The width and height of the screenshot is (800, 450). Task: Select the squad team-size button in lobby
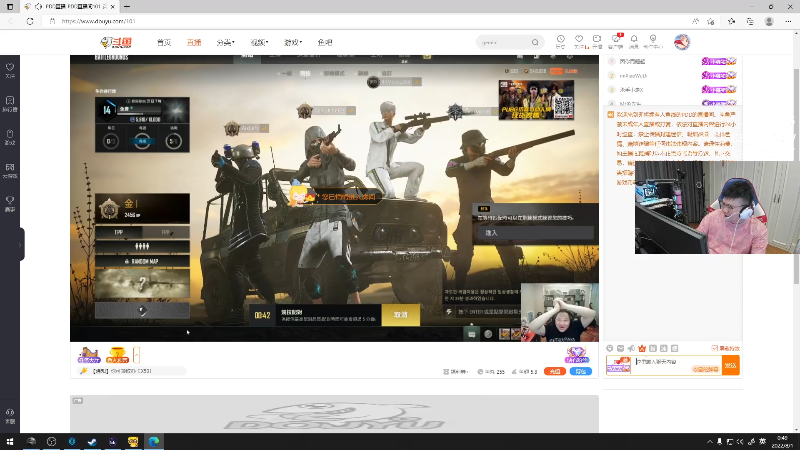[x=142, y=246]
